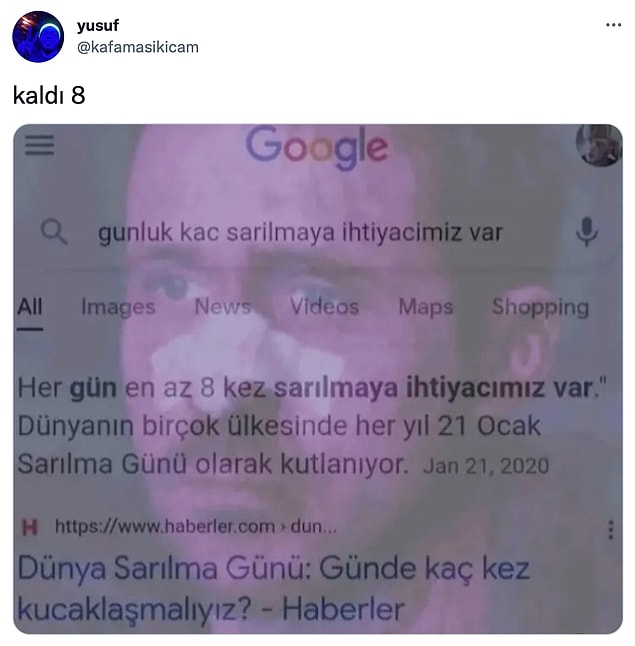Open the tweet's three-dot more options menu

click(613, 25)
